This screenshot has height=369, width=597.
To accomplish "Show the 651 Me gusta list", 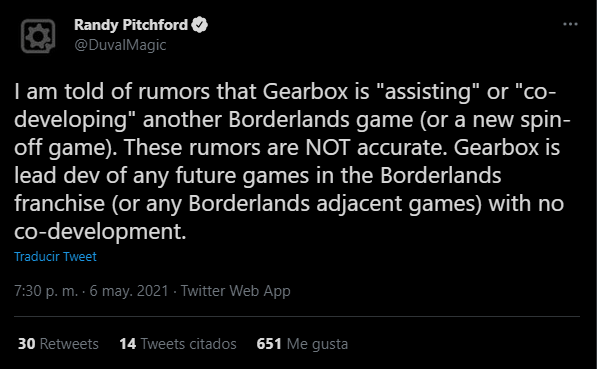I will 302,344.
